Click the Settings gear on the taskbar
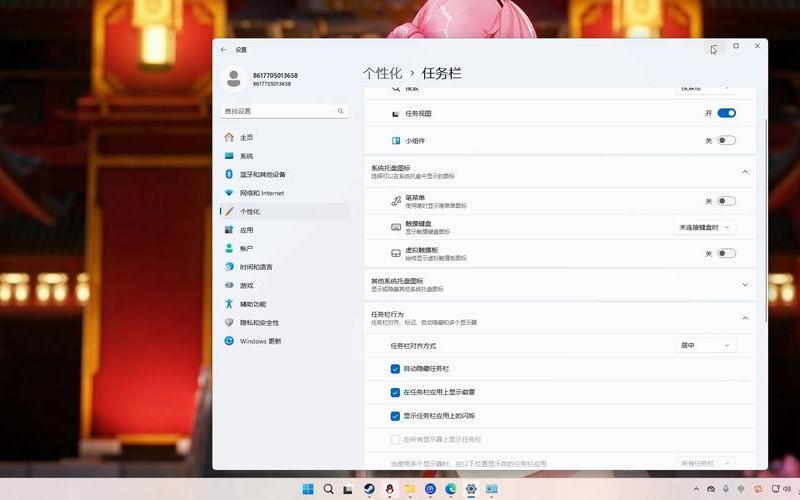 point(471,489)
